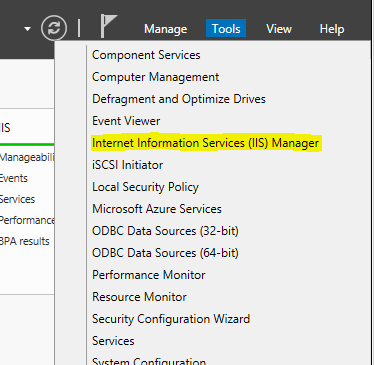Open ODBC Data Sources (32-bit)
This screenshot has height=365, width=374.
point(165,231)
